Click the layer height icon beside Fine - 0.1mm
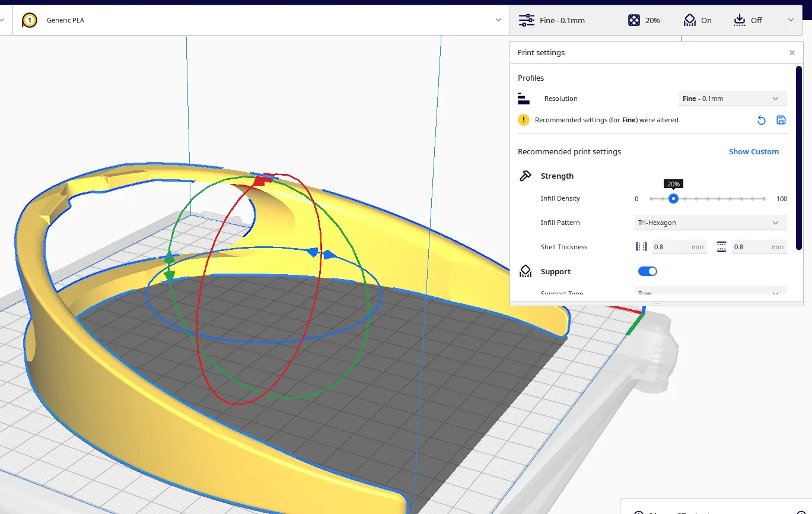812x514 pixels. click(526, 21)
